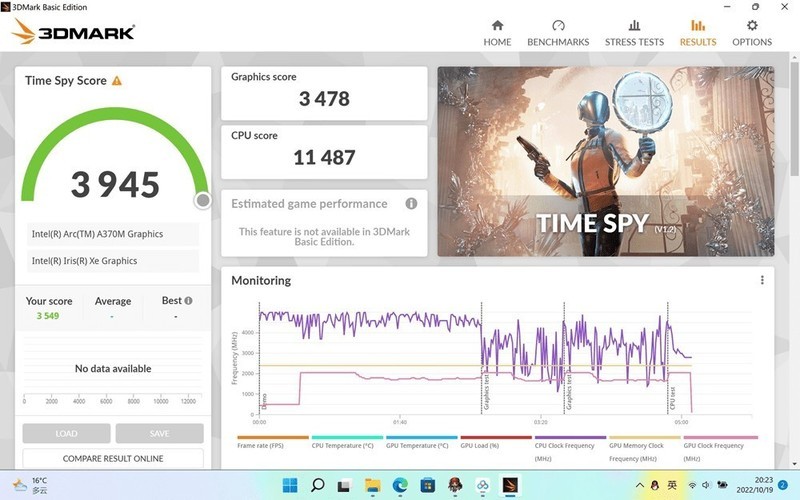Open File Explorer from the taskbar

(372, 485)
